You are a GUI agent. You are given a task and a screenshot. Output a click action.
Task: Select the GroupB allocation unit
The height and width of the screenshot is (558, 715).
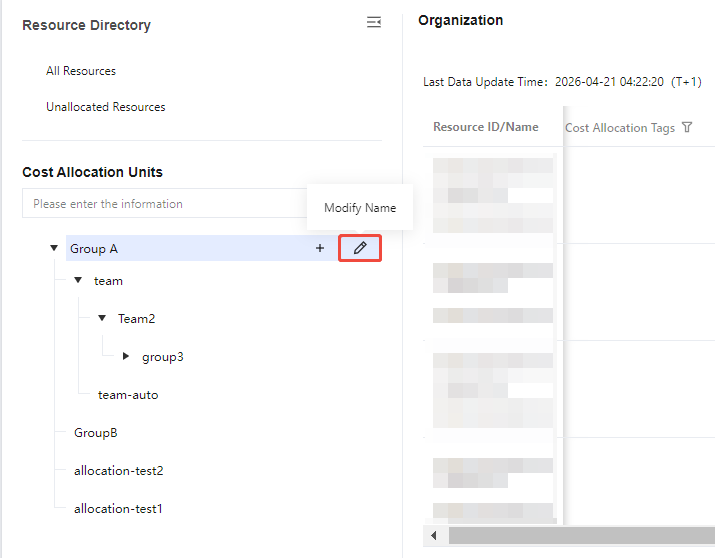[x=96, y=433]
